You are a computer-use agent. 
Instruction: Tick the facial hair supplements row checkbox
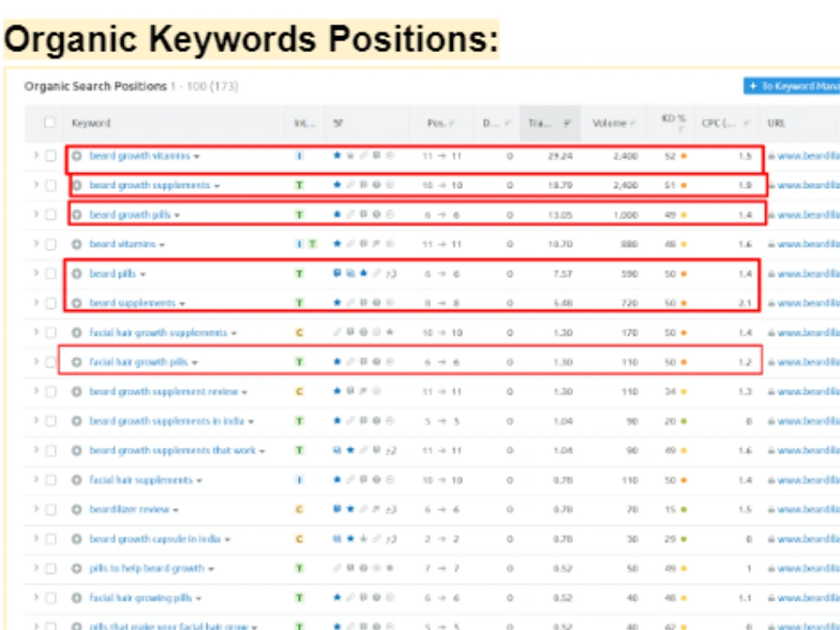50,480
